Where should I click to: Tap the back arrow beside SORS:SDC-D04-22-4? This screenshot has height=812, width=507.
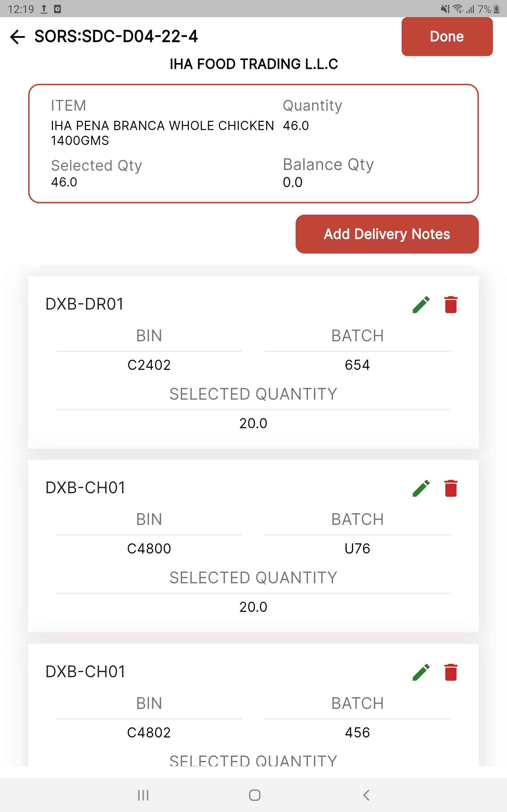tap(17, 36)
